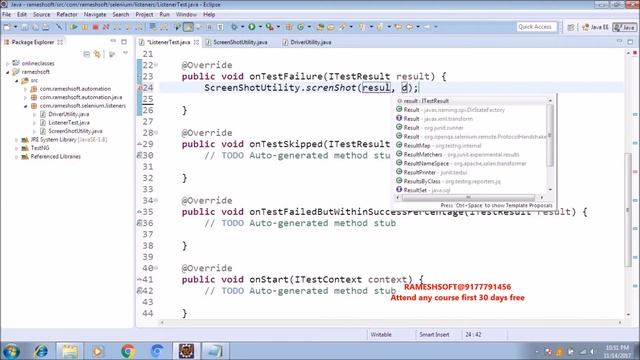
Task: Open the Run dropdown arrow
Action: click(260, 27)
